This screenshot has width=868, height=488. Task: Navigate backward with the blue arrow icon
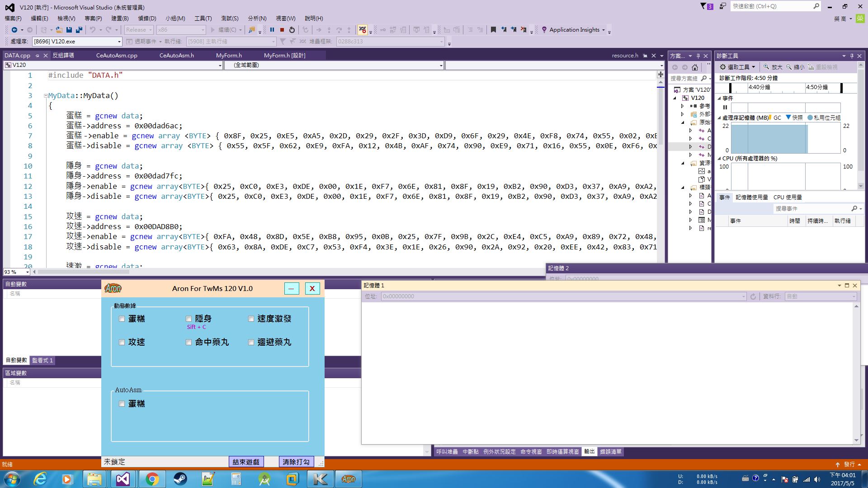coord(14,30)
